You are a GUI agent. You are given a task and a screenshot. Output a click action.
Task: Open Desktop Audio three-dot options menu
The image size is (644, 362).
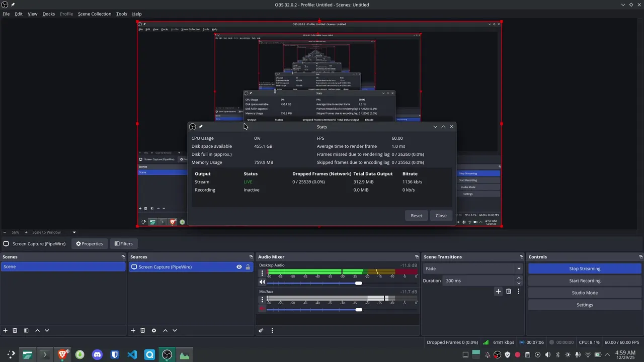click(262, 274)
